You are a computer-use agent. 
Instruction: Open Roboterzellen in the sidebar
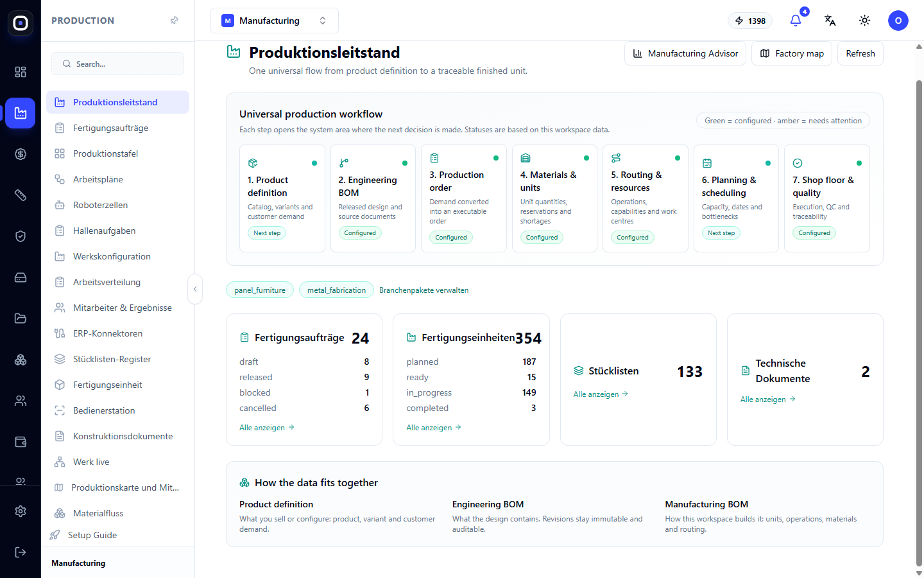[117, 205]
